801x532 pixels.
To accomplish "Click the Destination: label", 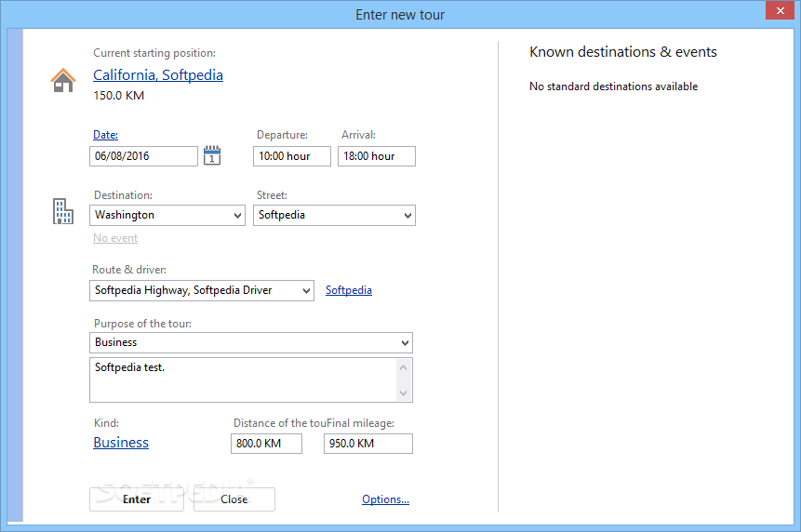I will [123, 195].
